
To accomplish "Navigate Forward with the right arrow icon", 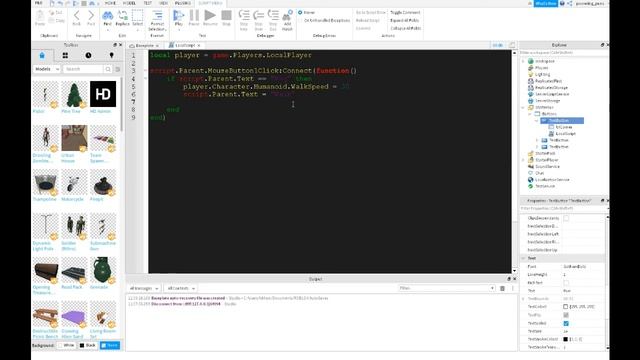I will coord(91,16).
